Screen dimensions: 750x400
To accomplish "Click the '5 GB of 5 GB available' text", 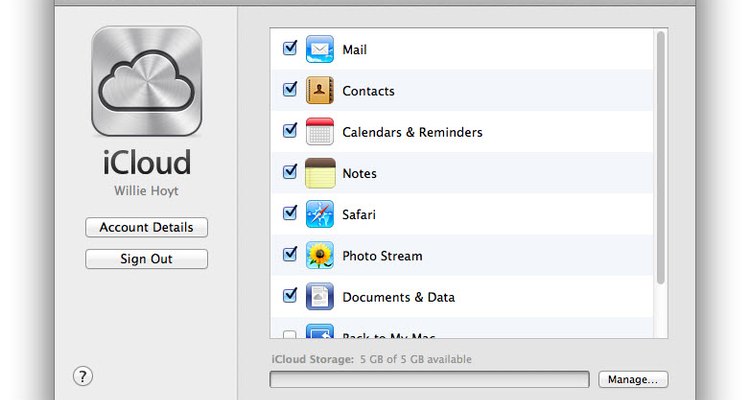I will tap(416, 359).
